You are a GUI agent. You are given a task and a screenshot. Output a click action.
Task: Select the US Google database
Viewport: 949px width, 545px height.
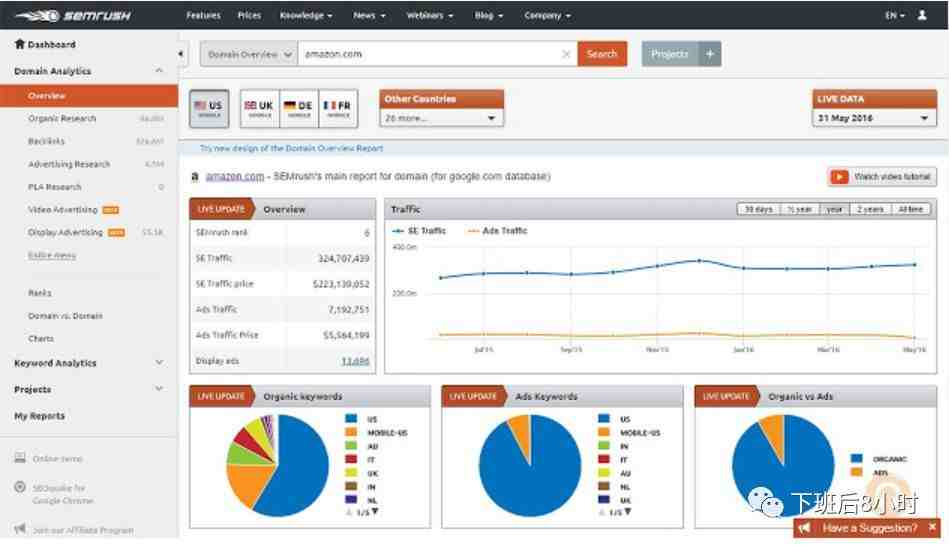pyautogui.click(x=209, y=108)
